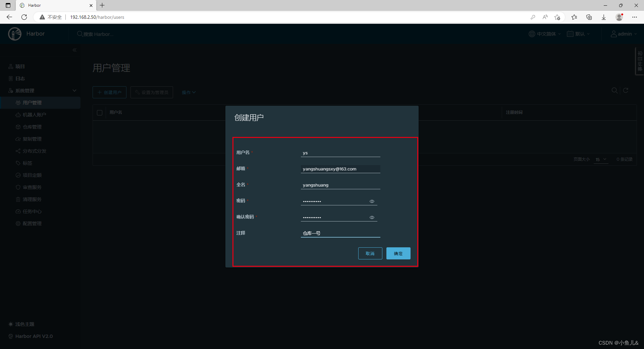Open the browser settings ellipsis menu
Image resolution: width=644 pixels, height=349 pixels.
point(635,17)
